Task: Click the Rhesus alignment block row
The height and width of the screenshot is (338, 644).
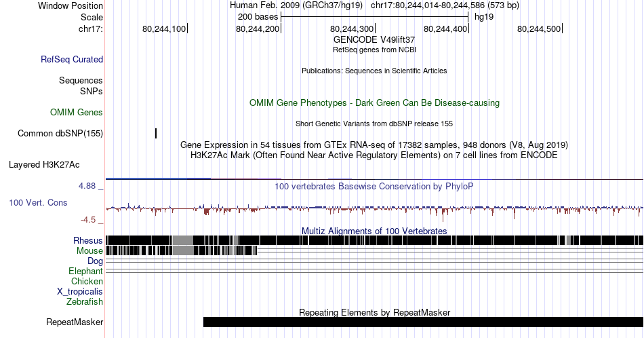Action: click(x=374, y=240)
